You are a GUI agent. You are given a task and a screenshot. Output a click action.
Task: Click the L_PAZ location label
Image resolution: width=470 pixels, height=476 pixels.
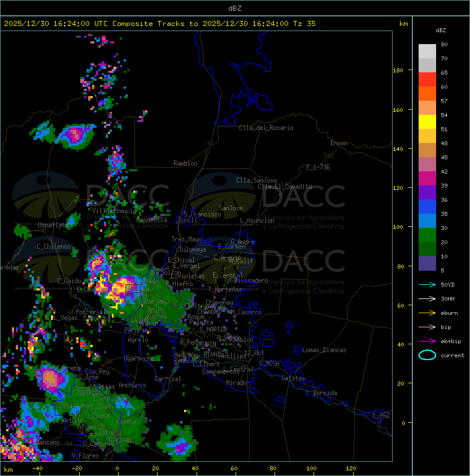pos(381,416)
